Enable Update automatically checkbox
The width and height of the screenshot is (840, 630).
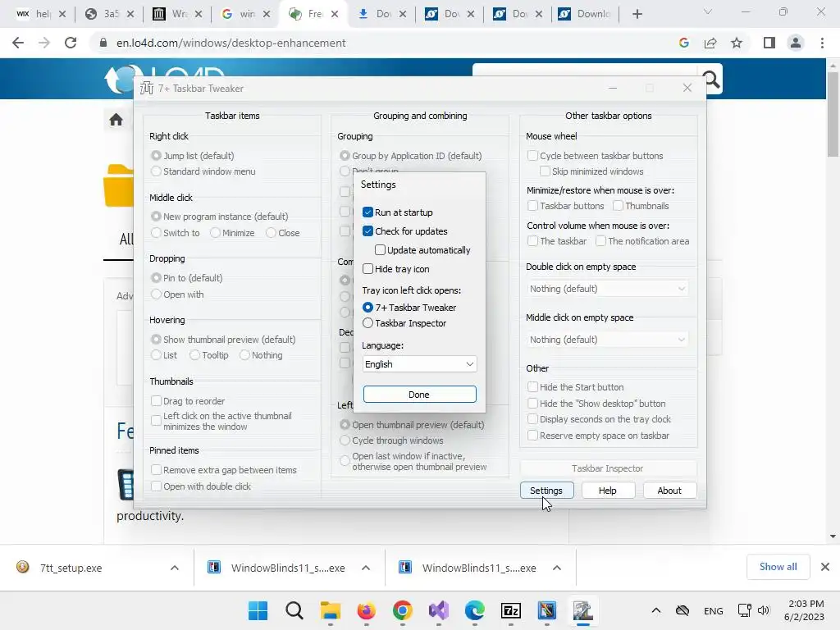click(x=380, y=249)
